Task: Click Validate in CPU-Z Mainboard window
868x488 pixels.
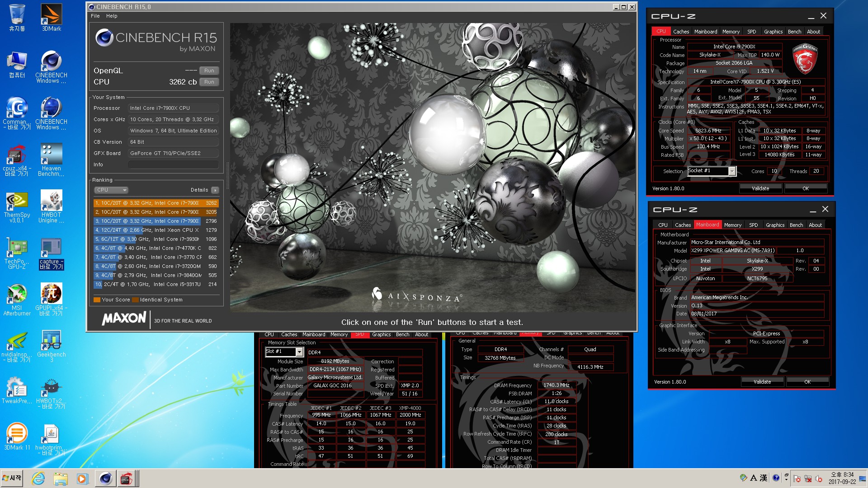Action: (762, 382)
